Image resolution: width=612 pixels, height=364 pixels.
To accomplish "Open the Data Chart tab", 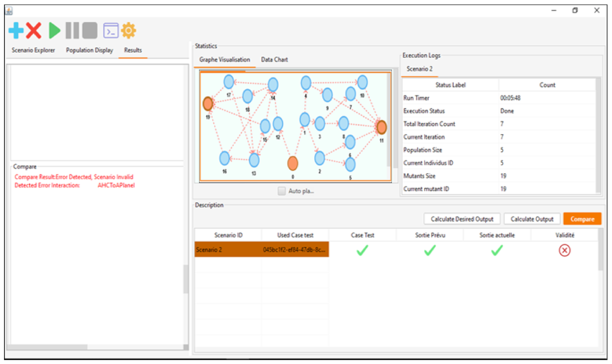I will tap(274, 60).
